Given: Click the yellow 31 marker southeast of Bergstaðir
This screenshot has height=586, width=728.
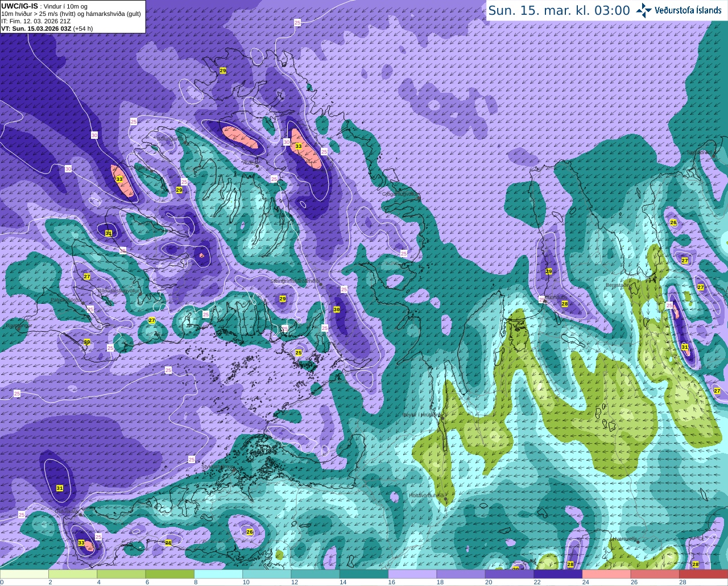Looking at the screenshot, I should coord(685,346).
